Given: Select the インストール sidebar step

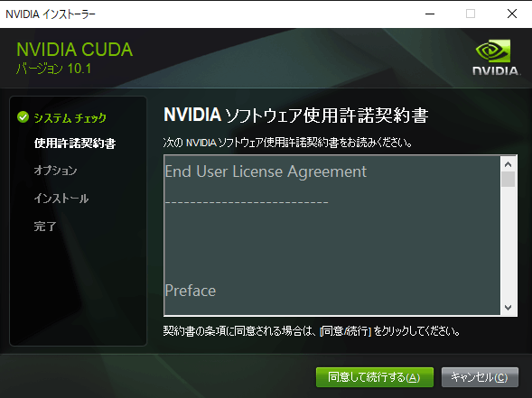Looking at the screenshot, I should (x=61, y=199).
